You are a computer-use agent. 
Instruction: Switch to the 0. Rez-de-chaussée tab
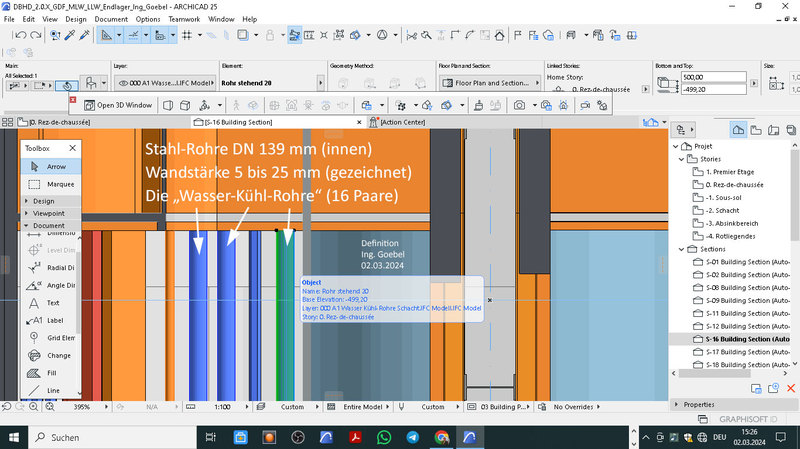60,122
